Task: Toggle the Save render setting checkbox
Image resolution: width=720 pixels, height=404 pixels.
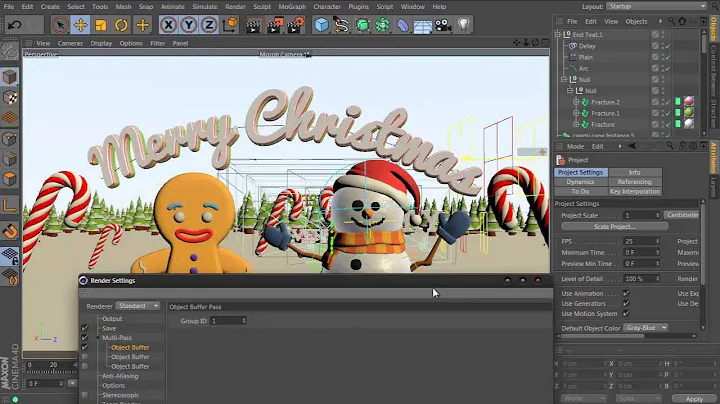Action: [x=84, y=328]
